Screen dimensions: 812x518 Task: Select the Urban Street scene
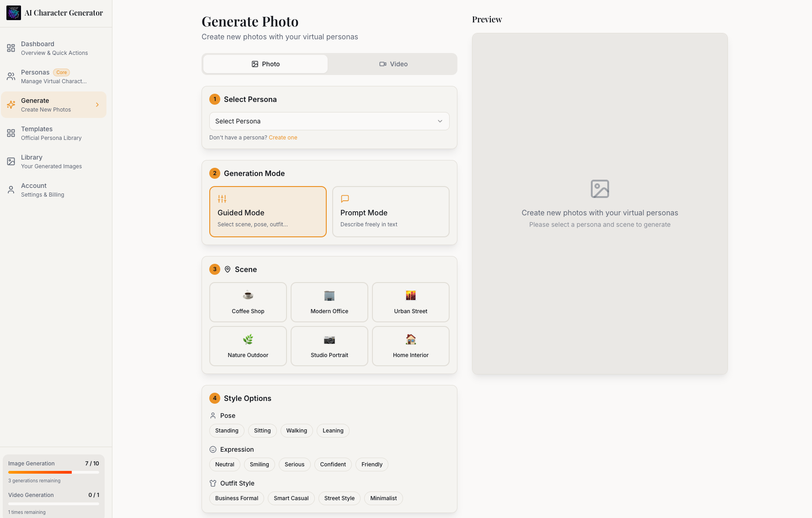(x=410, y=302)
